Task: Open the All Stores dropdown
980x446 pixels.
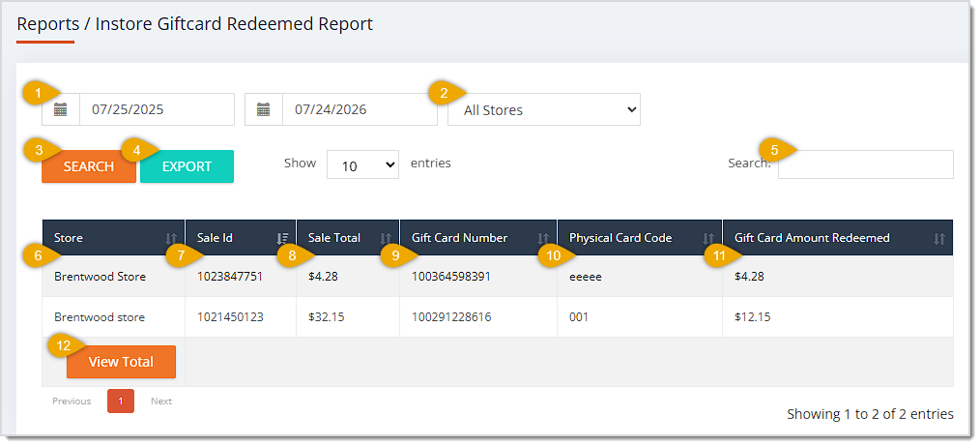Action: coord(544,109)
